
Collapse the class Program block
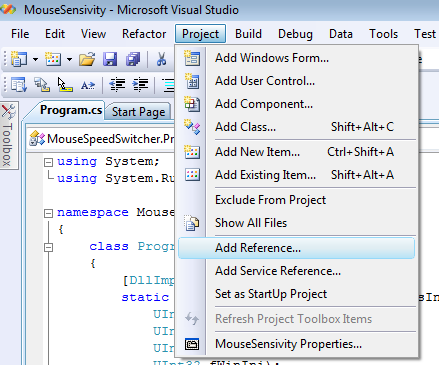click(x=49, y=247)
